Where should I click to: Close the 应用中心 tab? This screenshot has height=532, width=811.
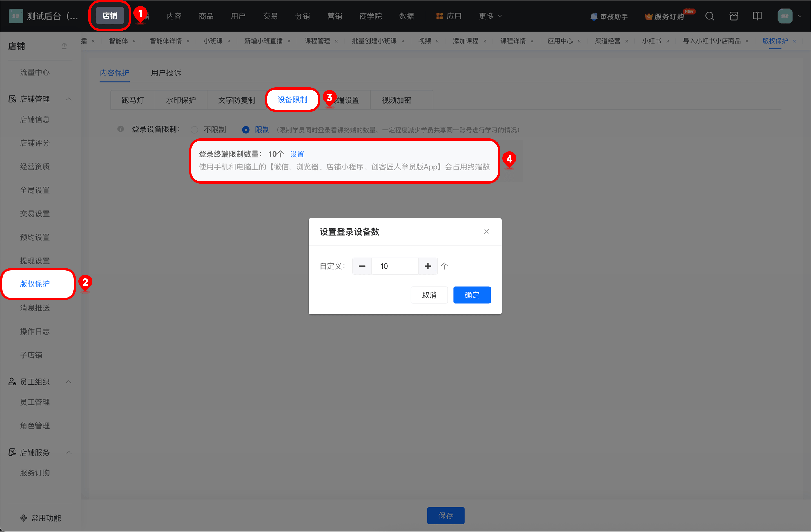pos(579,41)
